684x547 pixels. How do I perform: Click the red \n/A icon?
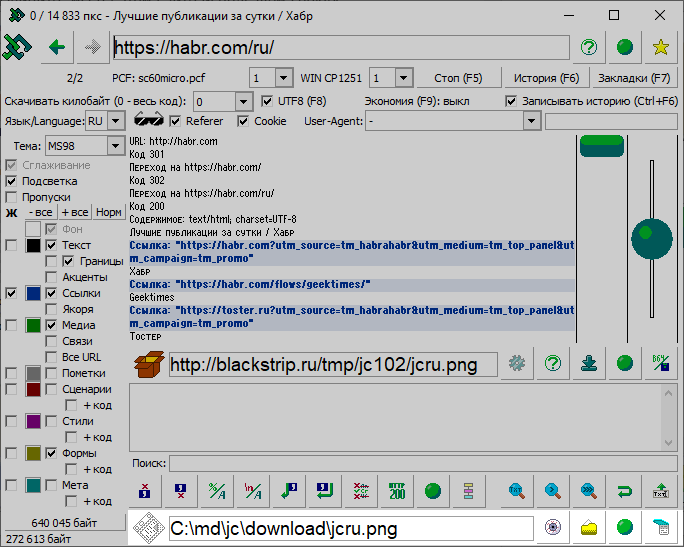[253, 491]
